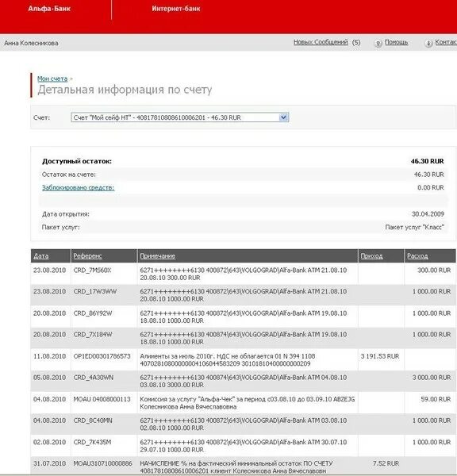Open the Контакты link
The height and width of the screenshot is (476, 457).
pyautogui.click(x=446, y=42)
